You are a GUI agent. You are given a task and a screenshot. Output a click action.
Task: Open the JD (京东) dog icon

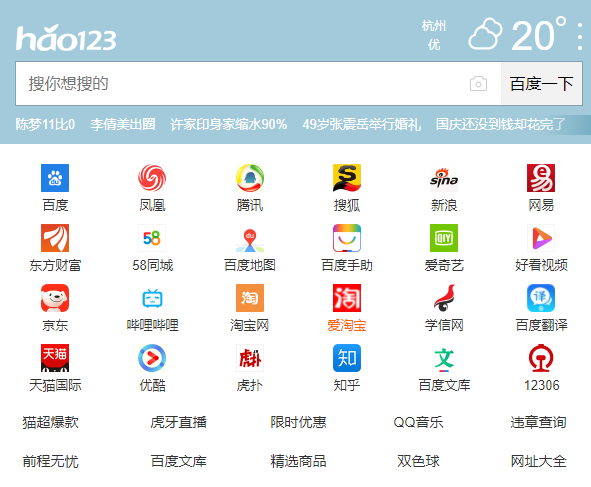point(55,298)
